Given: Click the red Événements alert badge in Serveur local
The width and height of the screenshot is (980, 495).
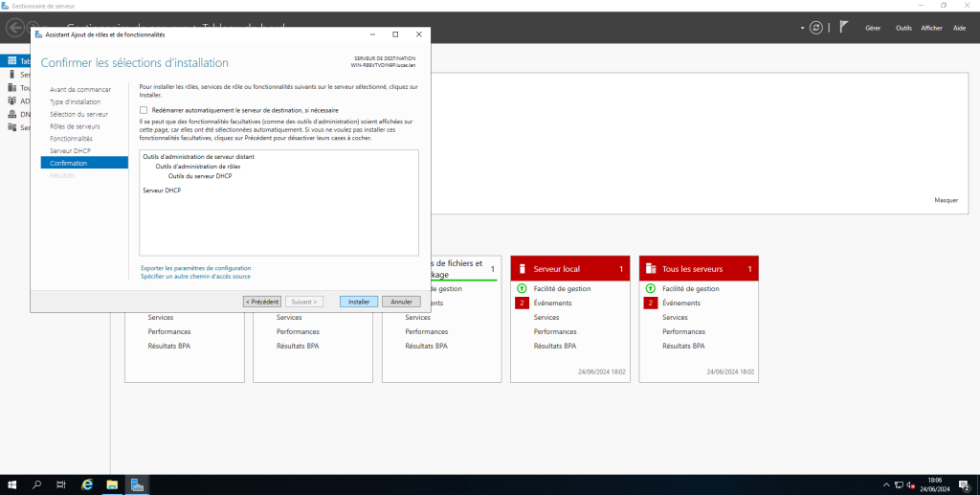Looking at the screenshot, I should tap(522, 303).
